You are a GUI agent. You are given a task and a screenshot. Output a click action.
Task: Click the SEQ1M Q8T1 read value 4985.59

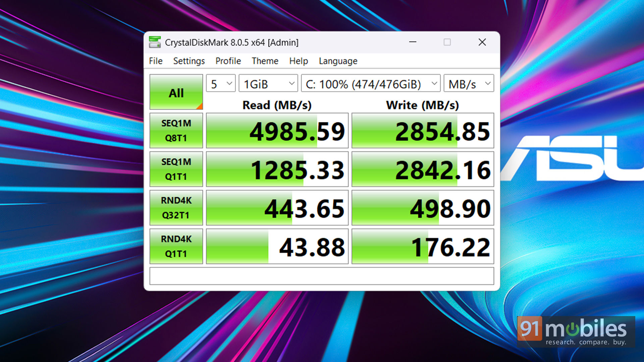point(277,131)
